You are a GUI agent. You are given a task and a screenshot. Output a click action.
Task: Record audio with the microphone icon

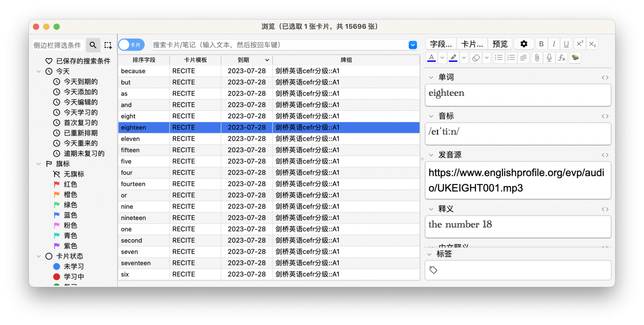click(x=549, y=57)
